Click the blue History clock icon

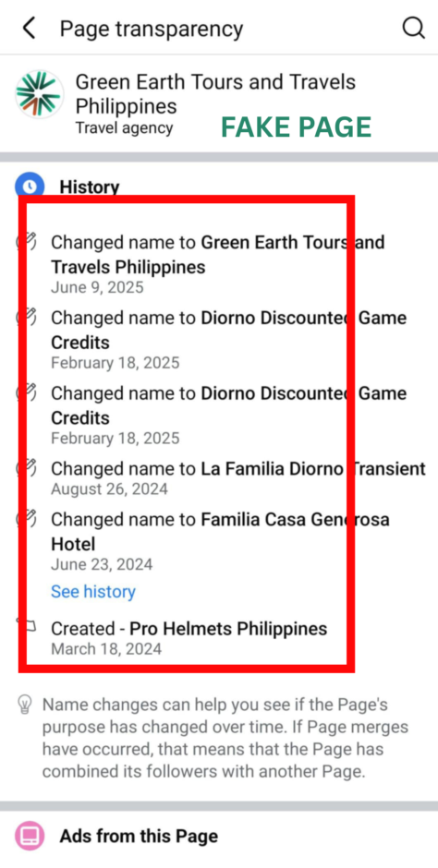pyautogui.click(x=29, y=186)
